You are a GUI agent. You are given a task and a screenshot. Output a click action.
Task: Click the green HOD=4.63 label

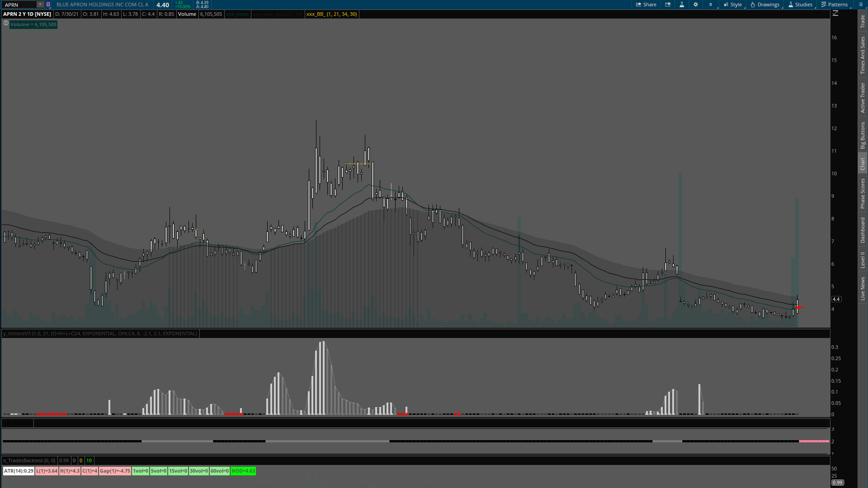point(243,471)
